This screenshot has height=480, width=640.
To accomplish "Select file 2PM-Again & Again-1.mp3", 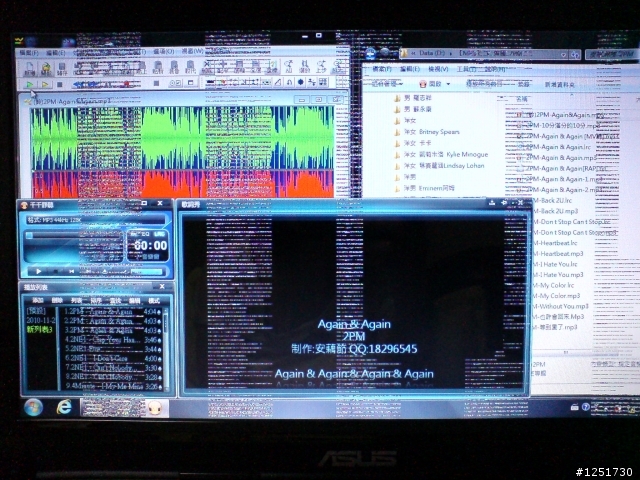I will (560, 179).
